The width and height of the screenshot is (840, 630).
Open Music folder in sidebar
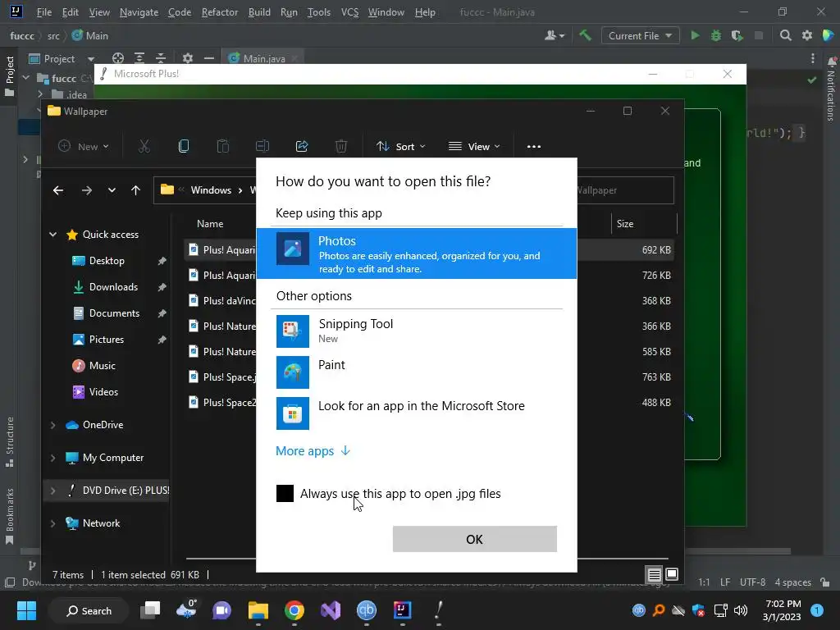(103, 365)
